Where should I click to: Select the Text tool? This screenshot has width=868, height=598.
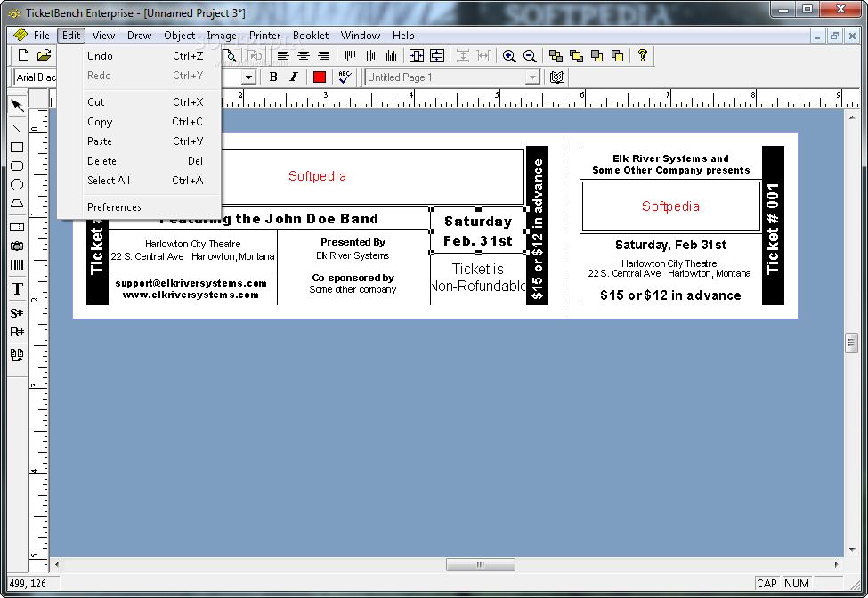tap(17, 288)
